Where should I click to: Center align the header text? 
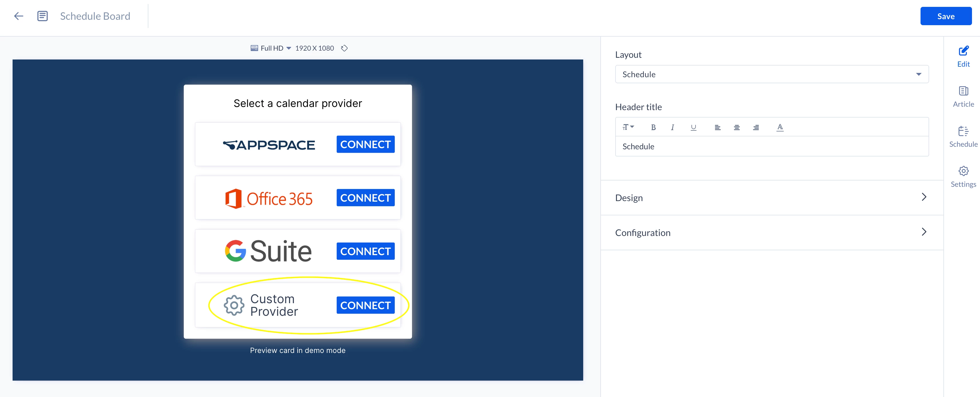coord(736,128)
